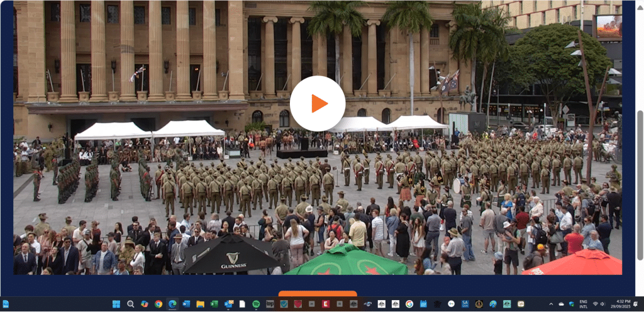Open the Windows Start menu

pyautogui.click(x=116, y=304)
